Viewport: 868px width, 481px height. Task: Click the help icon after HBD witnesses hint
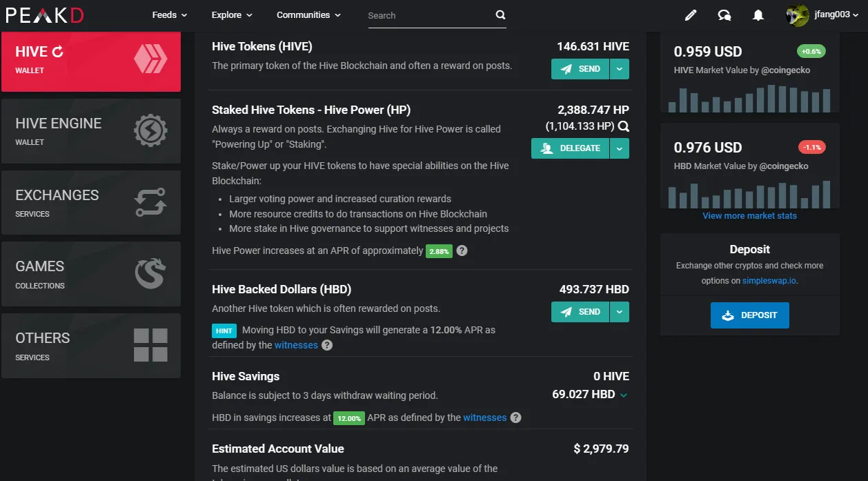[x=327, y=345]
